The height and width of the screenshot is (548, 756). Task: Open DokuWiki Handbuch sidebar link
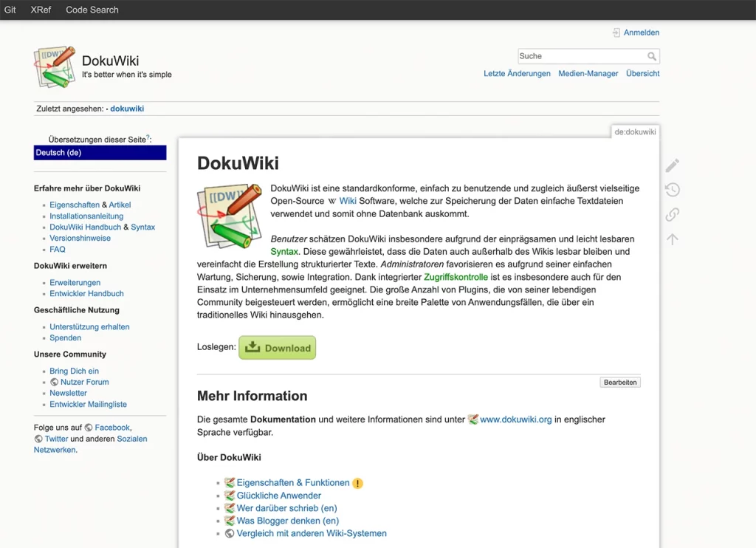86,227
